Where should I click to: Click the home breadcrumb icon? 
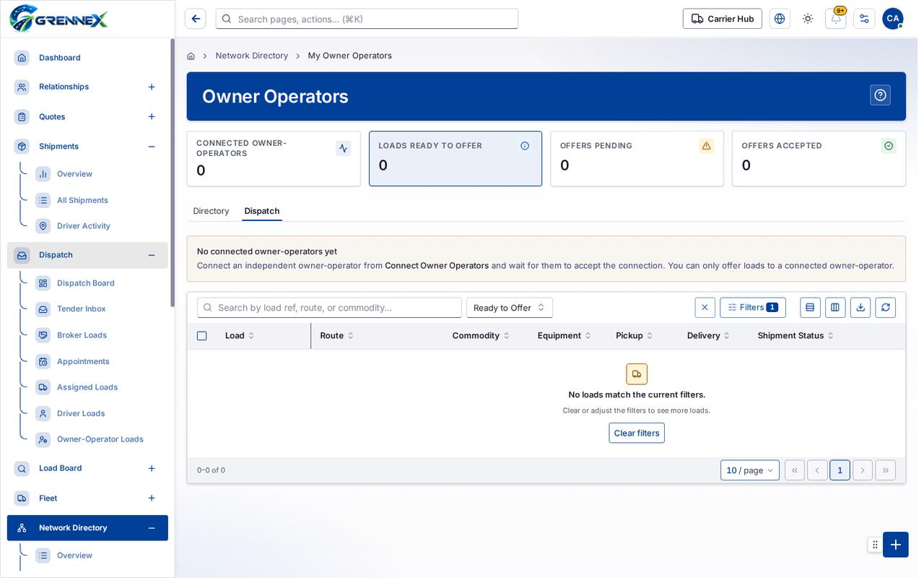pyautogui.click(x=191, y=56)
